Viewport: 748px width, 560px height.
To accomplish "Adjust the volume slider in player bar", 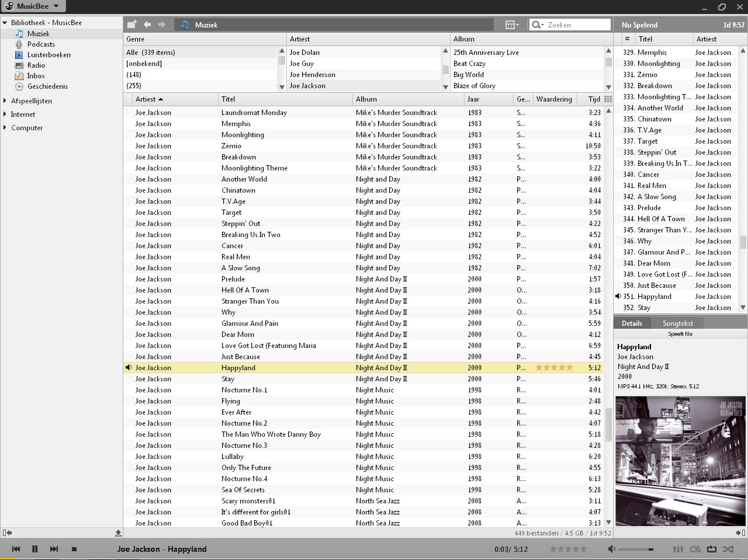I will pos(636,549).
